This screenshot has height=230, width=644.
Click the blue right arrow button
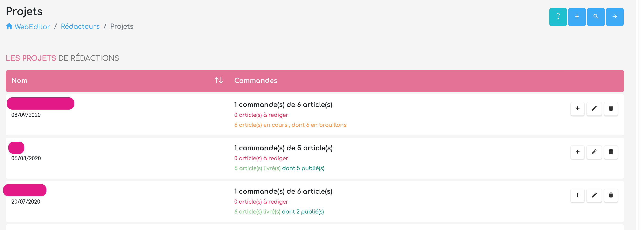click(615, 17)
